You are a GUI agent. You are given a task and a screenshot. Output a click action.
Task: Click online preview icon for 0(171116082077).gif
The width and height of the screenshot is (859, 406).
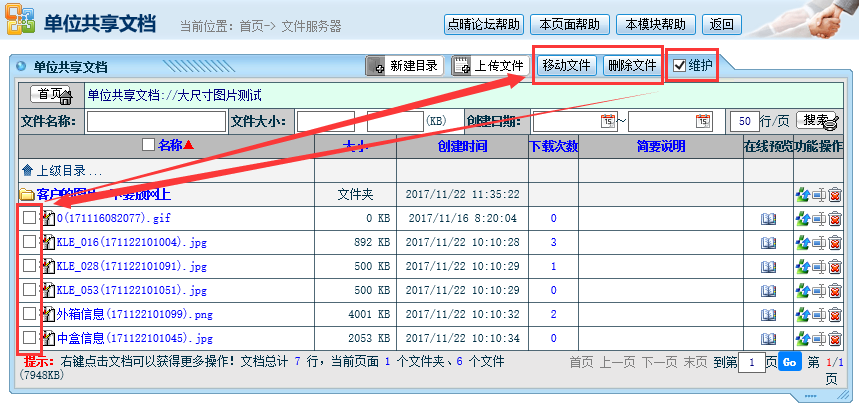pos(768,218)
